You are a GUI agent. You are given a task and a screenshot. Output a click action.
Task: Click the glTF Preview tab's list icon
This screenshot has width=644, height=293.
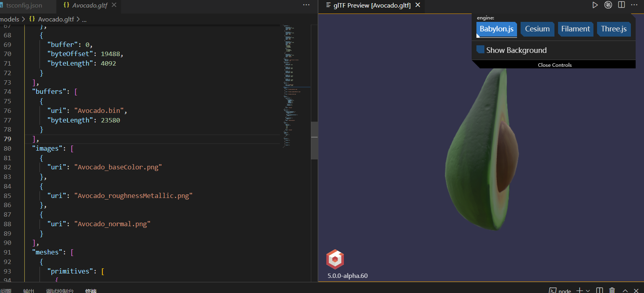328,5
